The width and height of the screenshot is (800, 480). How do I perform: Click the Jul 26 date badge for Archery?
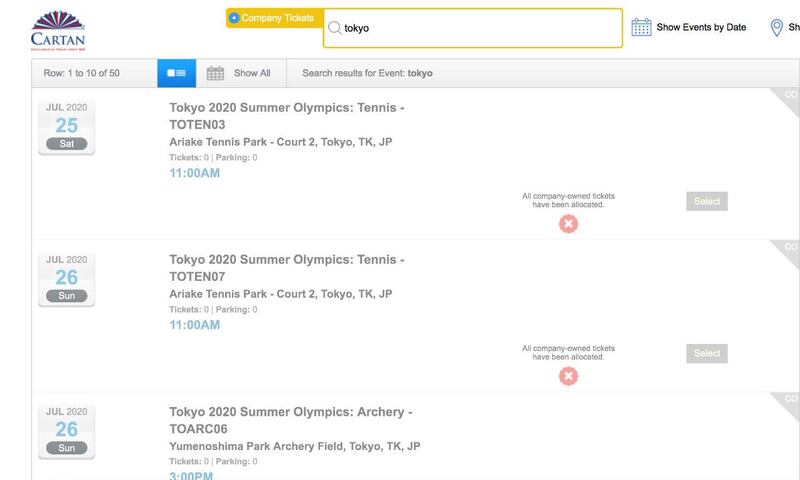pyautogui.click(x=67, y=431)
